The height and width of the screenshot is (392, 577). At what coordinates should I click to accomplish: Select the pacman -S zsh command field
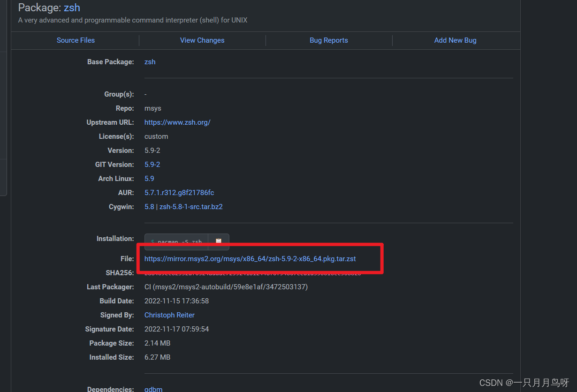coord(176,241)
